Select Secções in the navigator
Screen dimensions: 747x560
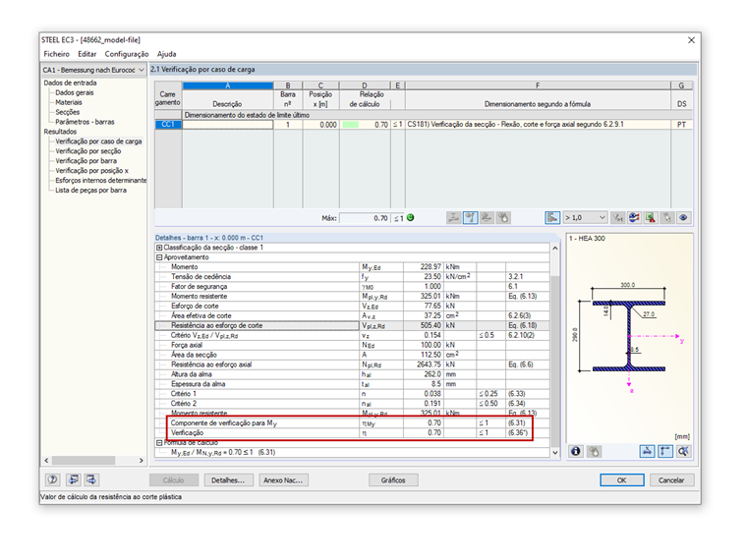click(68, 112)
